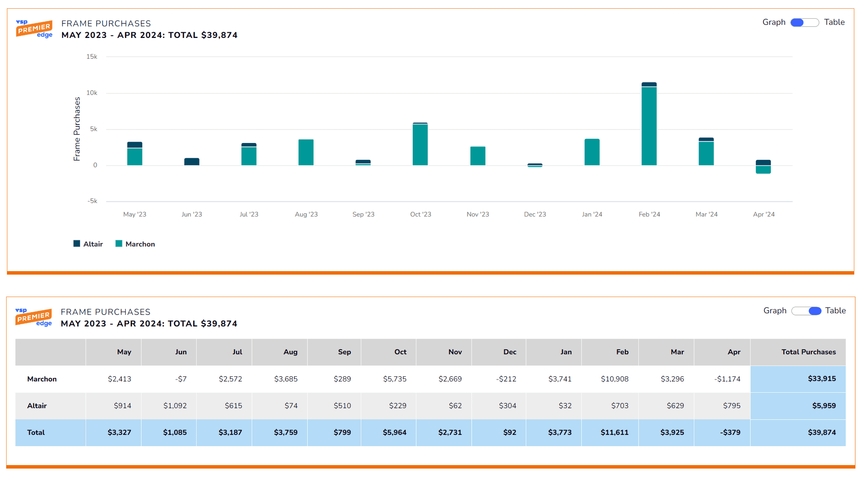This screenshot has width=868, height=490.
Task: Select the Feb column header in table
Action: [x=622, y=352]
